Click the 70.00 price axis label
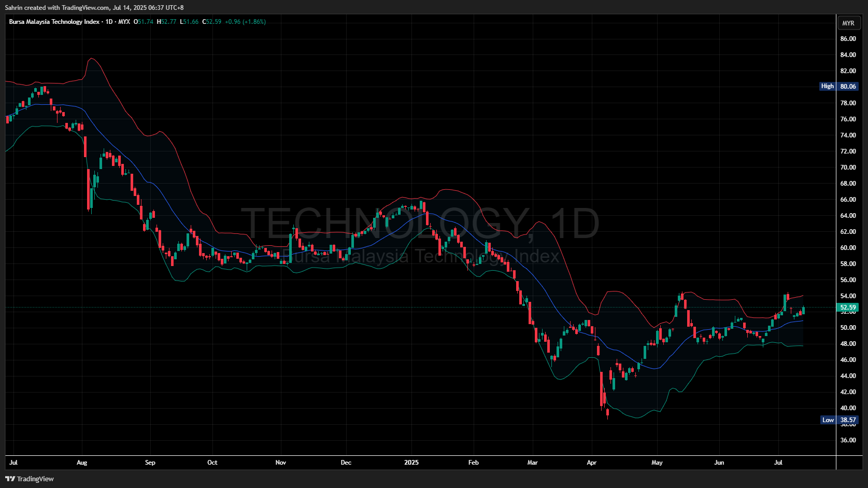This screenshot has height=488, width=868. point(848,168)
